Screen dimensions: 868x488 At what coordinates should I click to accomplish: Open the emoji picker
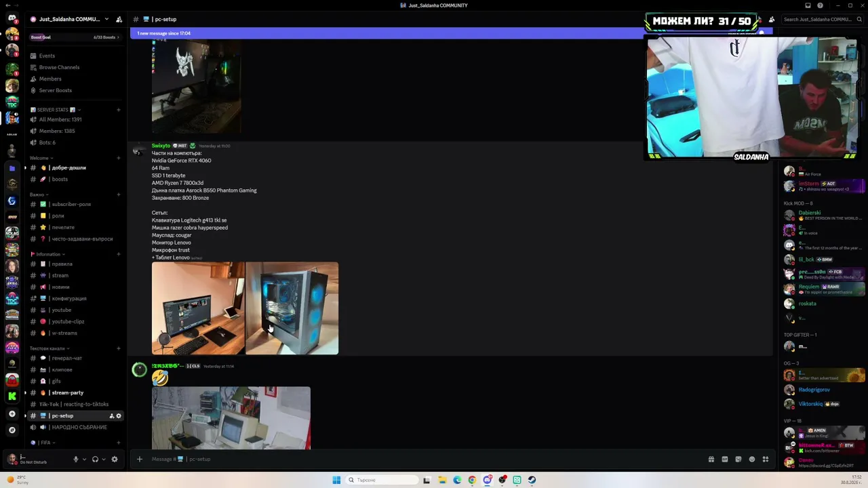(x=751, y=459)
